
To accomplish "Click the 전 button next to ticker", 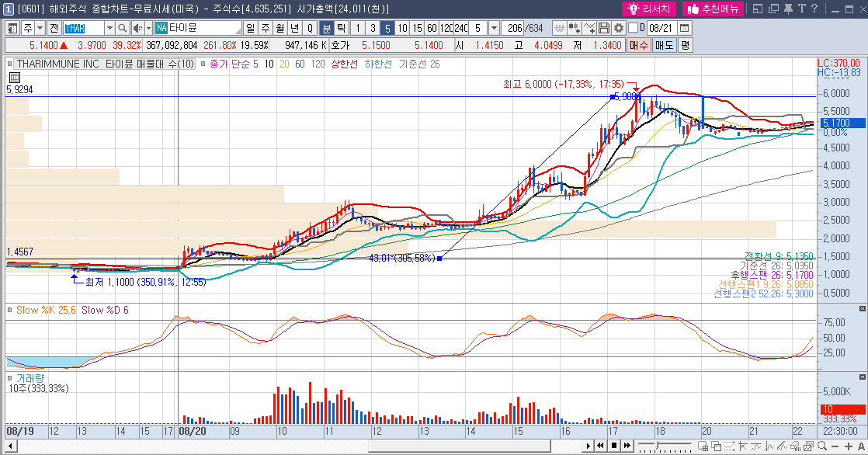I will tap(54, 28).
